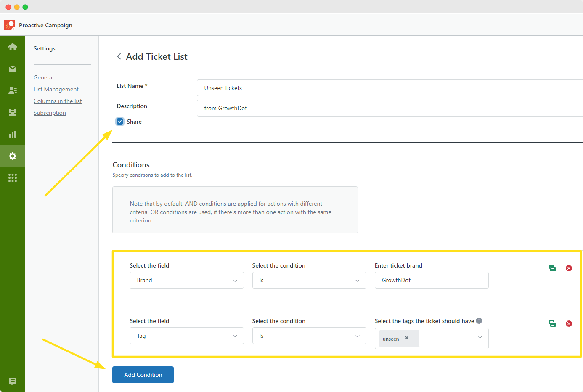Open the Settings gear sidebar icon

tap(13, 156)
